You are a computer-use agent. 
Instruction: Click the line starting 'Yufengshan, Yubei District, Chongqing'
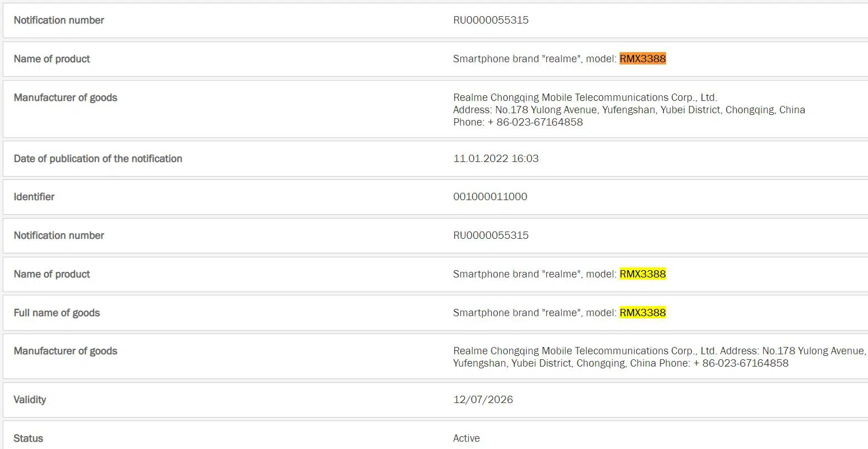(620, 363)
